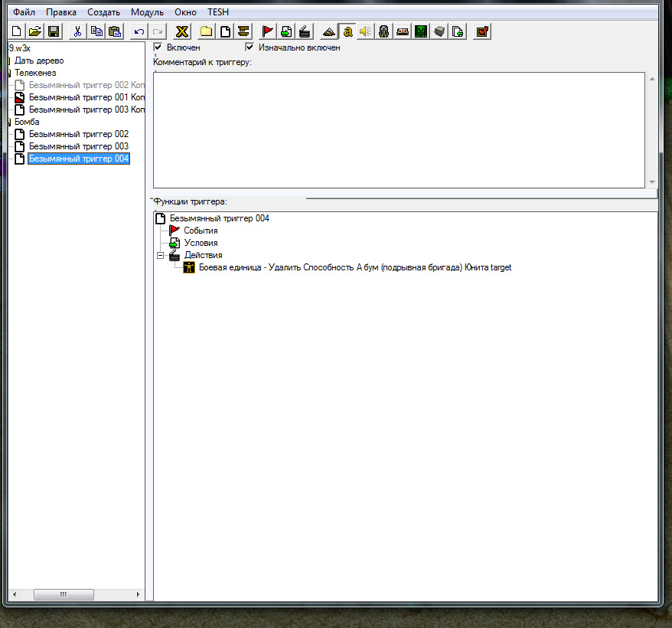
Task: Create new trigger with blank page icon
Action: [x=225, y=31]
